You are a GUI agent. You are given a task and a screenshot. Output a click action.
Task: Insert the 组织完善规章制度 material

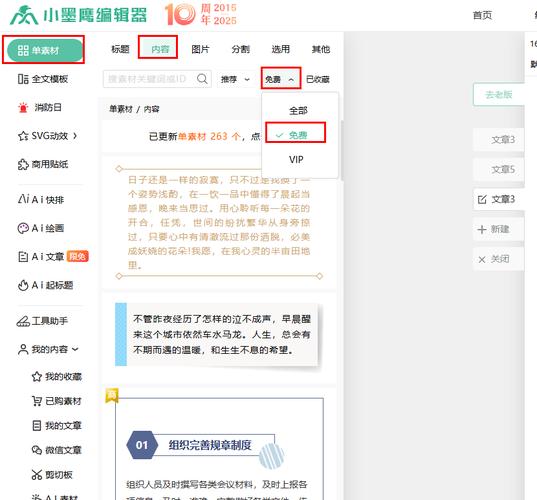(219, 445)
